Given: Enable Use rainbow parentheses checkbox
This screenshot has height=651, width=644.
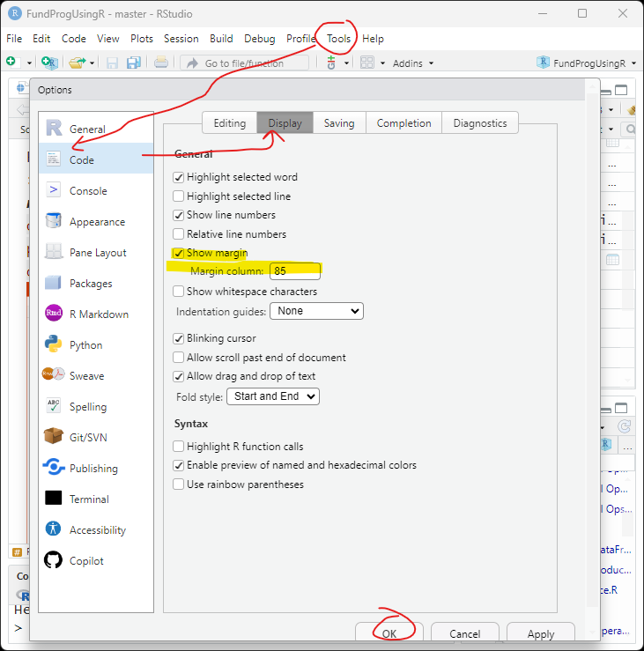Looking at the screenshot, I should [x=179, y=485].
